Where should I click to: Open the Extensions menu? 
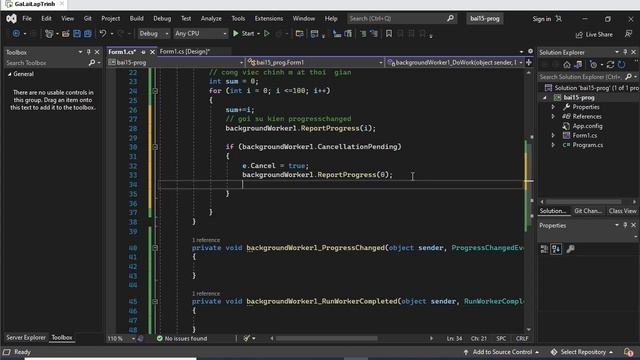tap(269, 18)
